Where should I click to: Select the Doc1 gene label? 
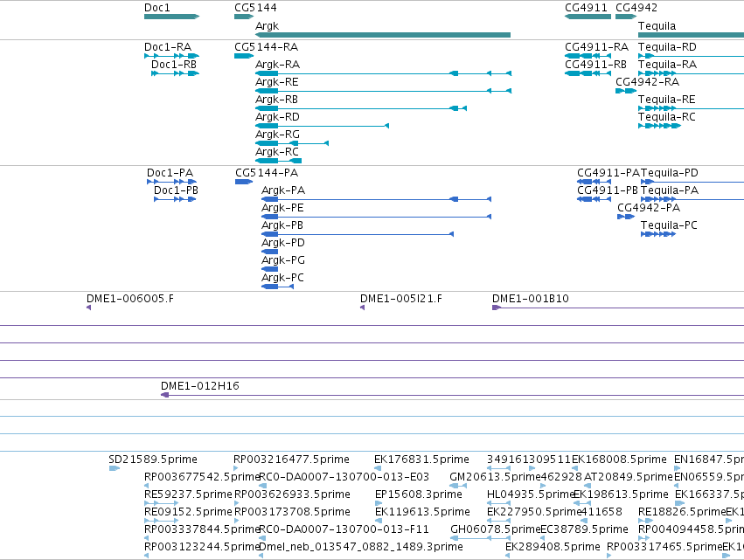(x=157, y=8)
